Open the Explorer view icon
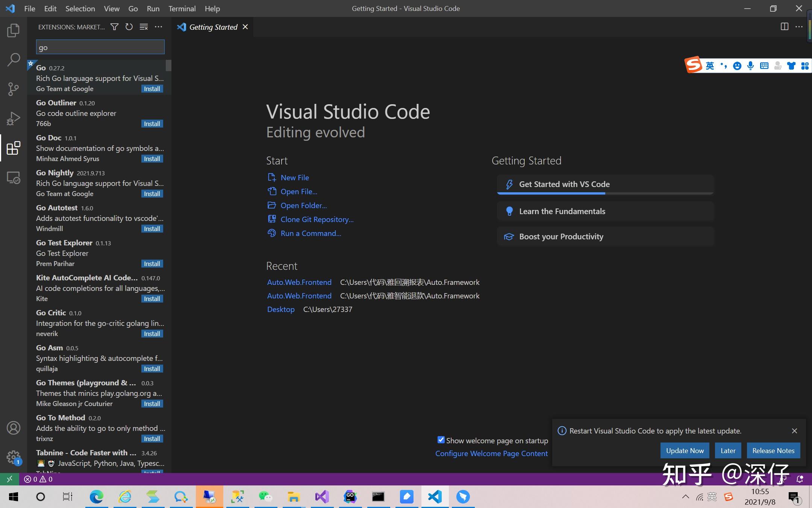 [x=14, y=30]
